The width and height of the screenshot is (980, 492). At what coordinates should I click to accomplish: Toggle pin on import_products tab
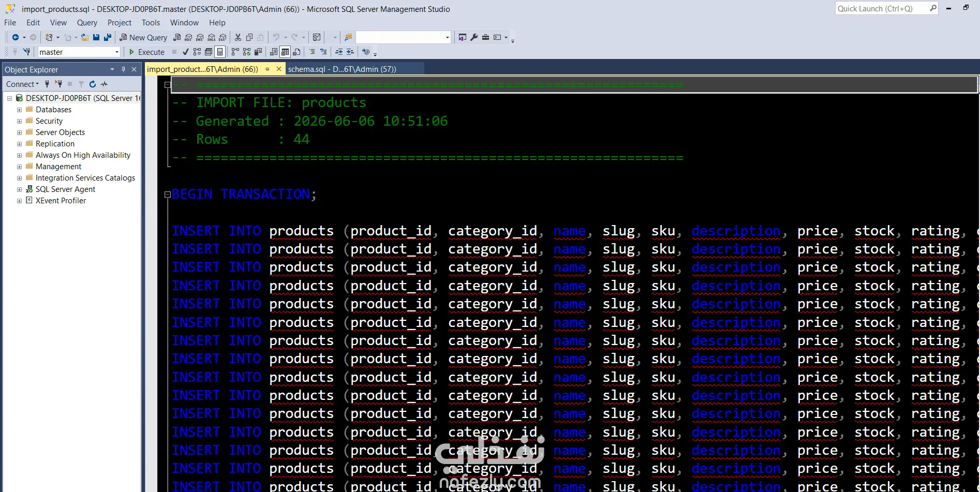coord(268,69)
